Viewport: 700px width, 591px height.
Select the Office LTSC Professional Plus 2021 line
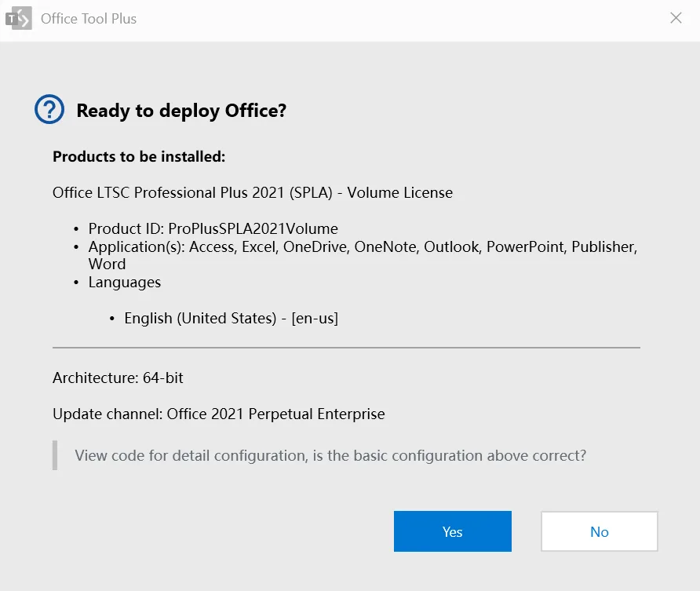point(252,192)
